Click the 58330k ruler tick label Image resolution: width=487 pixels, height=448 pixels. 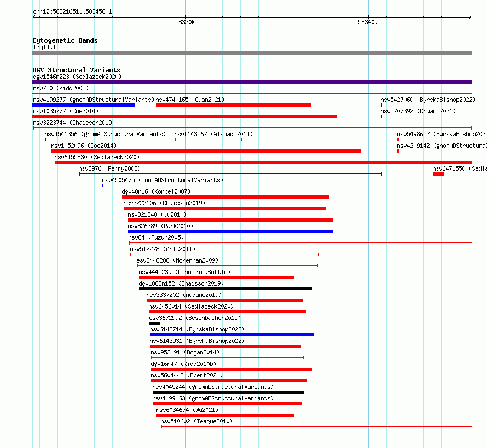tap(185, 22)
